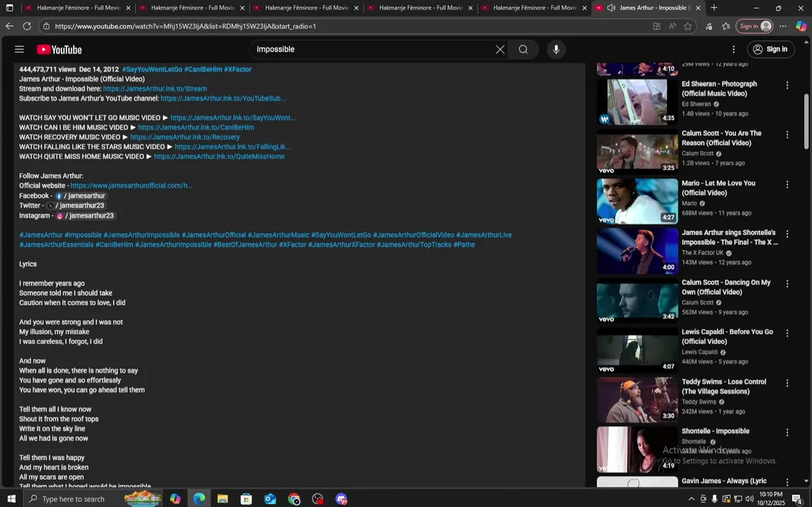This screenshot has height=507, width=812.
Task: Switch to the first Hakmarrje Féminore tab
Action: [77, 8]
